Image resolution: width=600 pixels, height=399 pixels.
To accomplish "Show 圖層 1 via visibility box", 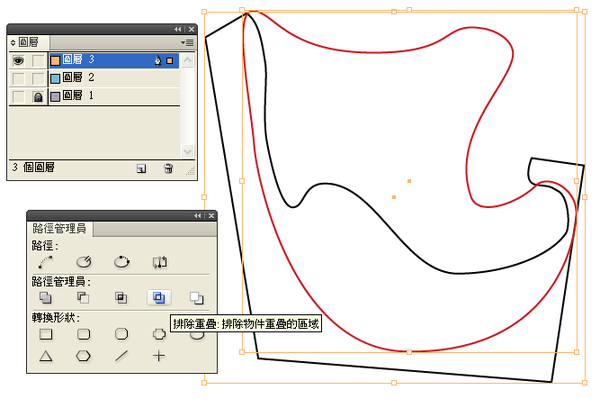I will coord(18,96).
